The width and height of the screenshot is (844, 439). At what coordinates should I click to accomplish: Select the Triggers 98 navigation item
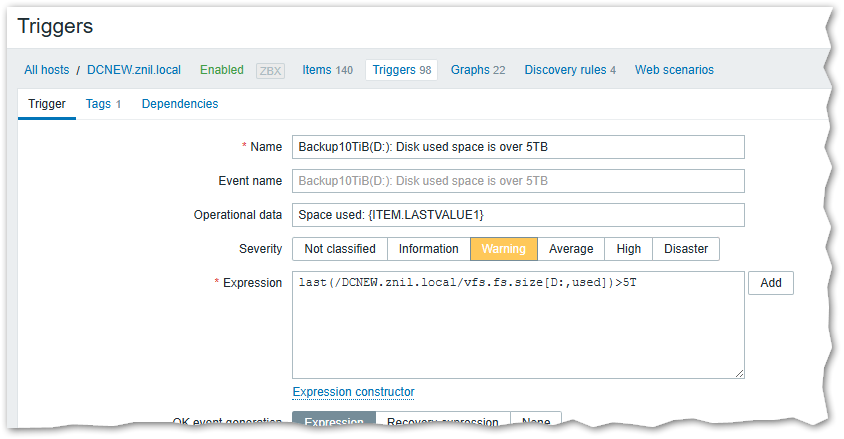coord(401,70)
